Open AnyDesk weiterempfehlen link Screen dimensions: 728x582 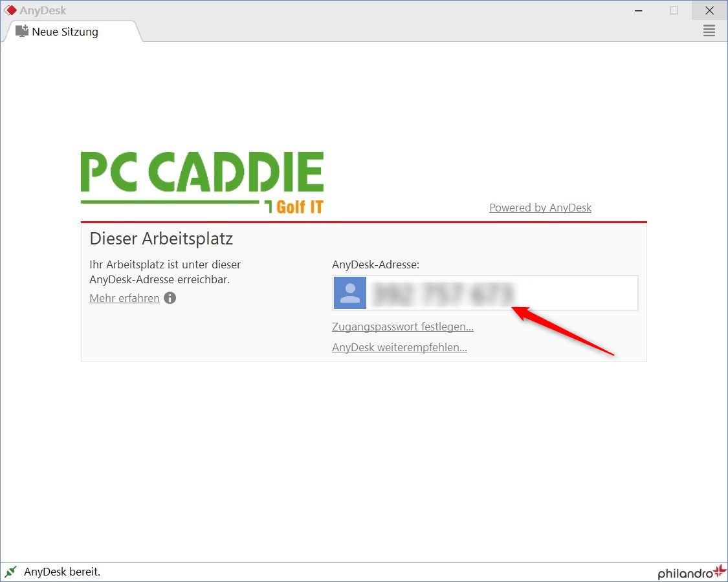[x=399, y=347]
